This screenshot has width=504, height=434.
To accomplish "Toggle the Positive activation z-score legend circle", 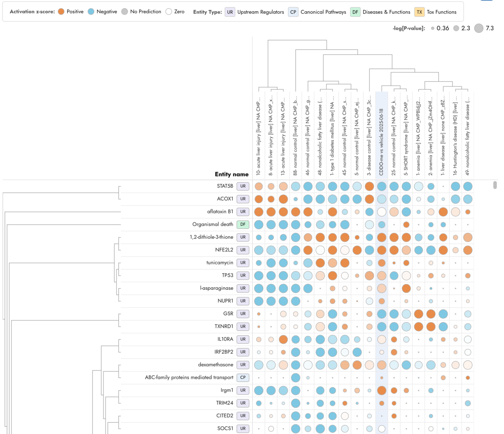I will click(x=61, y=12).
